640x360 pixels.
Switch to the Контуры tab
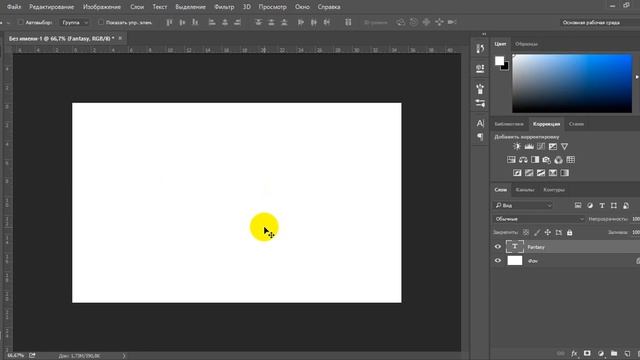554,190
